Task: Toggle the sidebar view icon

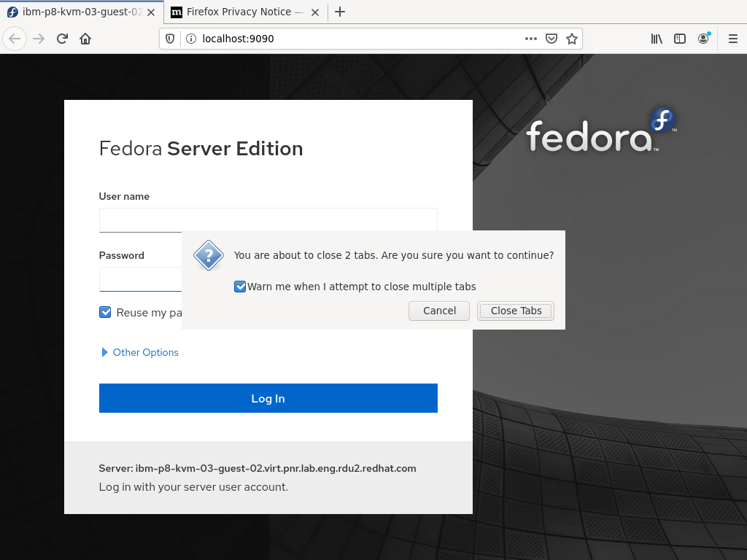Action: click(x=680, y=39)
